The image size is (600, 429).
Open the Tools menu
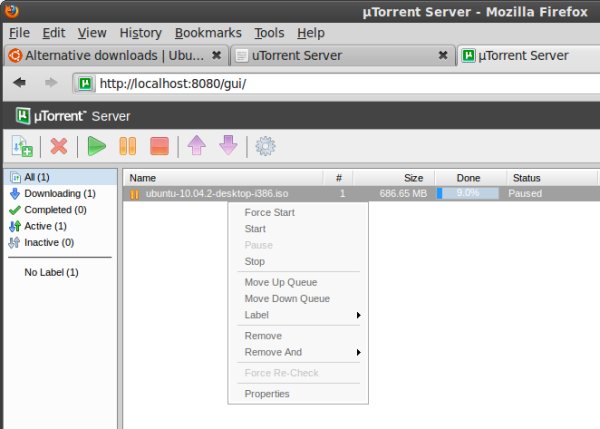point(269,33)
